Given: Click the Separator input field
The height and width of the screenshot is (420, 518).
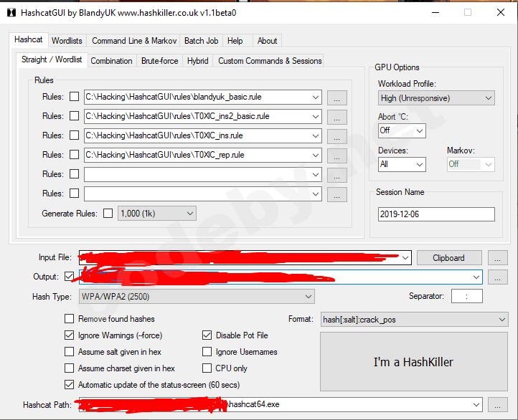Looking at the screenshot, I should click(467, 296).
